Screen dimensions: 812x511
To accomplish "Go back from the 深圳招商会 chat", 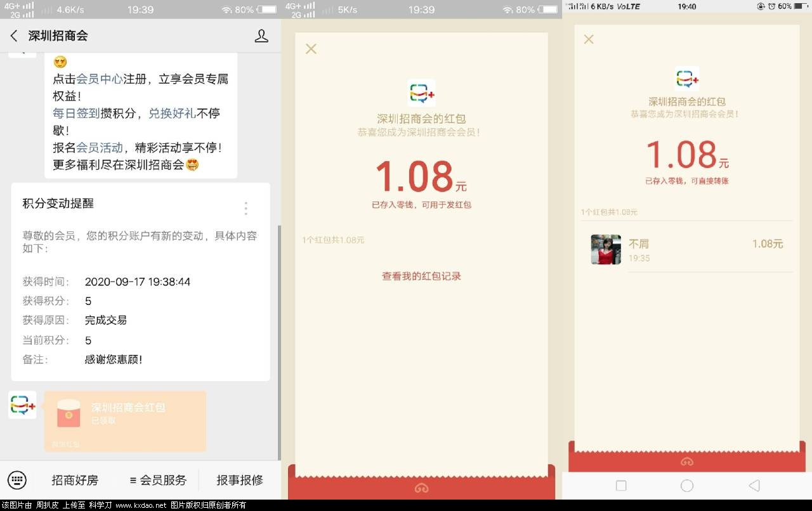I will pyautogui.click(x=14, y=36).
